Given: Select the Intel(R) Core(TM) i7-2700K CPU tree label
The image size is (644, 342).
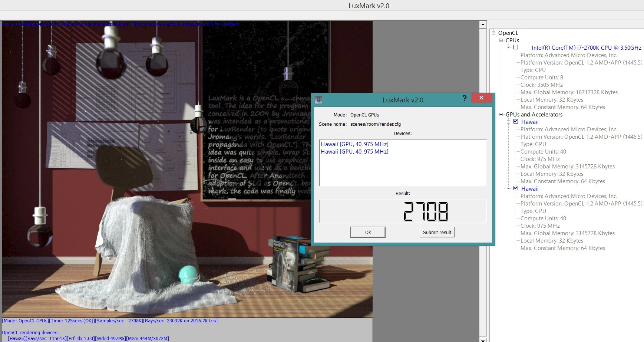Looking at the screenshot, I should click(x=586, y=48).
